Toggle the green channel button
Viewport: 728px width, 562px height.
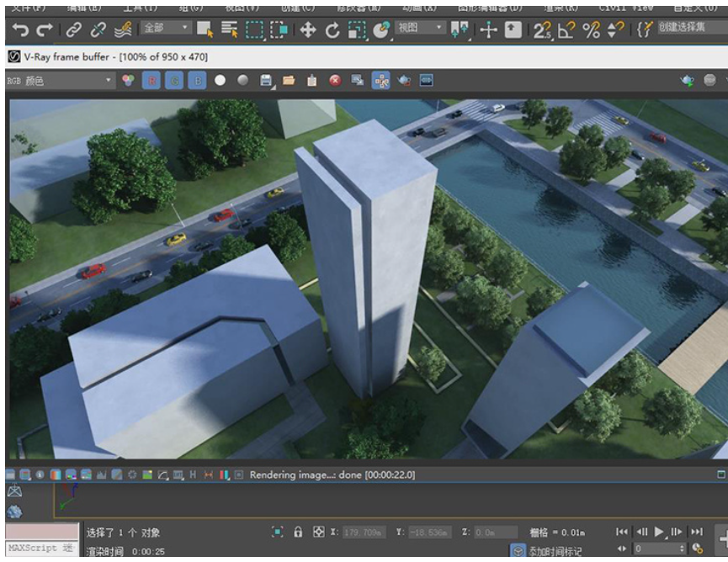(175, 81)
